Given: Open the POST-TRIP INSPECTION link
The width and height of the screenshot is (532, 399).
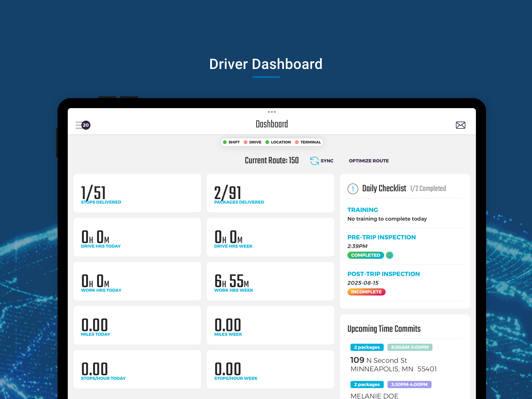Looking at the screenshot, I should (x=383, y=274).
